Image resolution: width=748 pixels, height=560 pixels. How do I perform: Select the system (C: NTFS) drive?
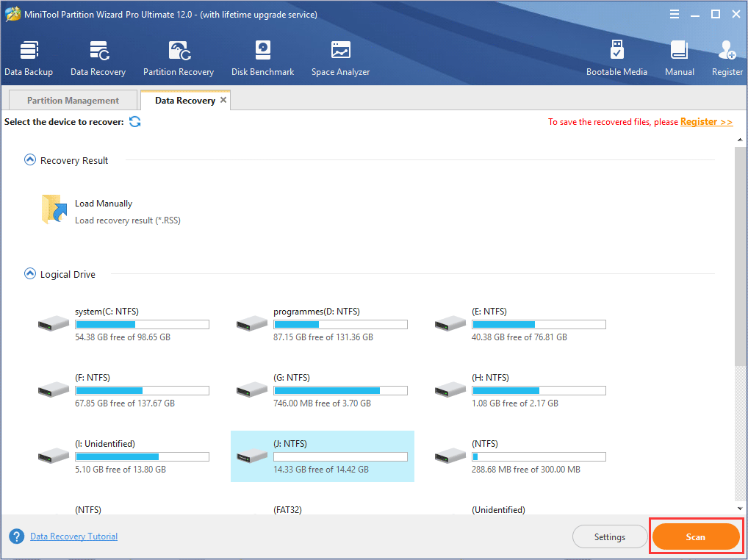(123, 324)
